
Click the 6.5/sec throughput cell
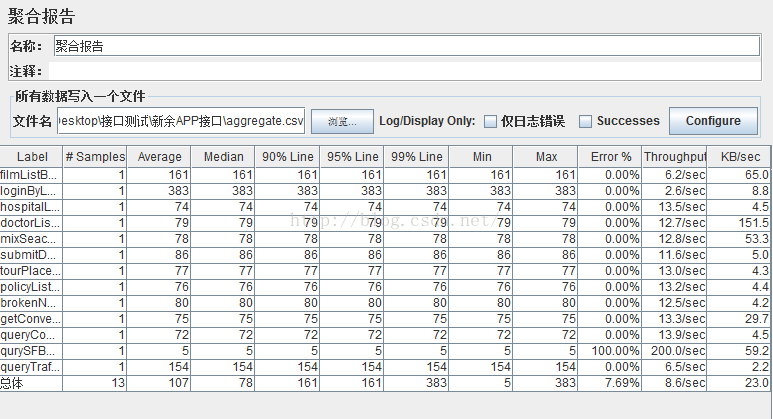point(674,367)
